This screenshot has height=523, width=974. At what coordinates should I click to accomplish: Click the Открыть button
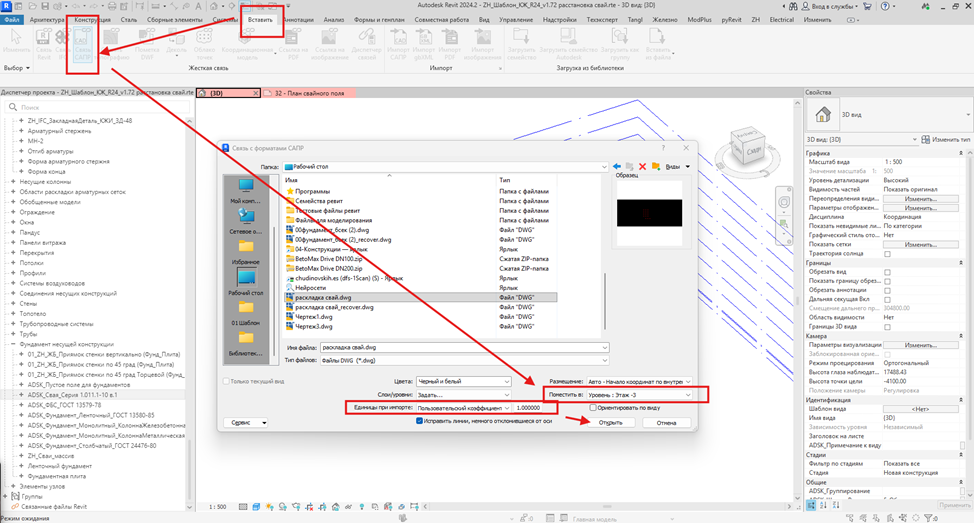(611, 422)
